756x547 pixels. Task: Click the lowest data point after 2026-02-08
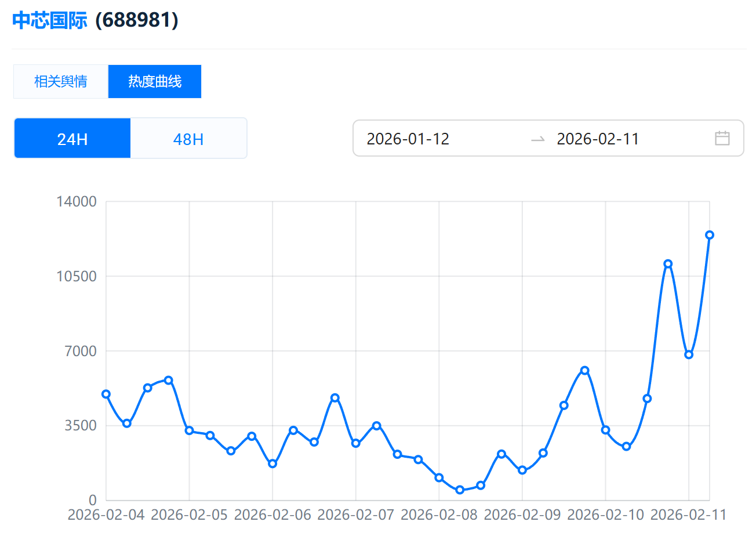pos(460,490)
